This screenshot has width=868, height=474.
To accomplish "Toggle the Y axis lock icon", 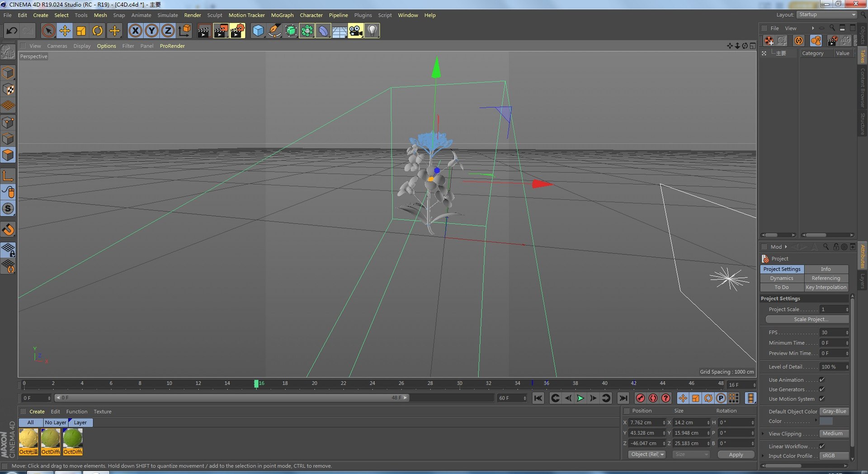I will (x=151, y=31).
